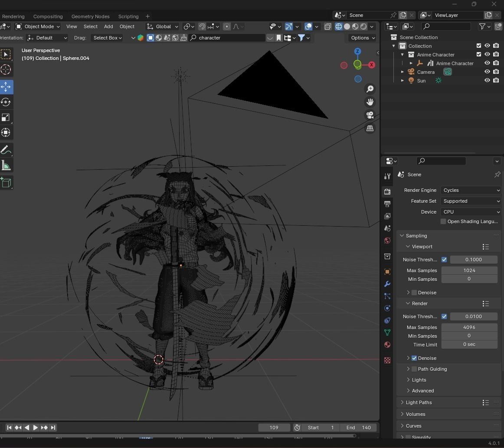Disable render Denoise checkbox

414,358
